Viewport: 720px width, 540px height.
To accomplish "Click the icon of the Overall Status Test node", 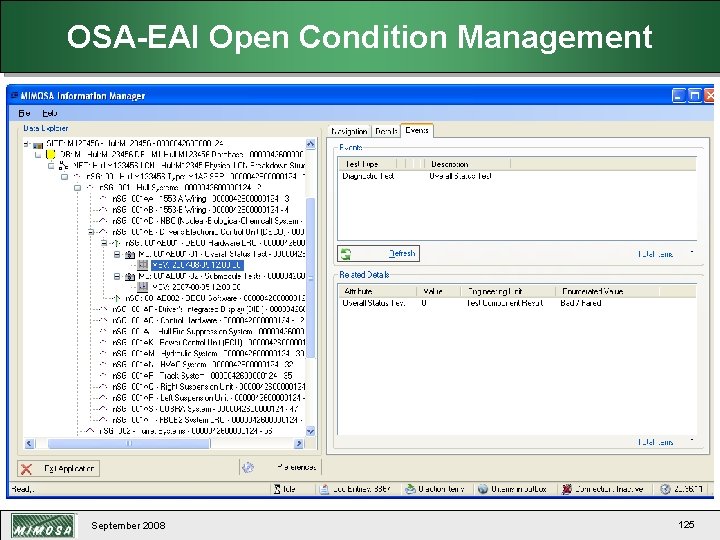I will (130, 254).
